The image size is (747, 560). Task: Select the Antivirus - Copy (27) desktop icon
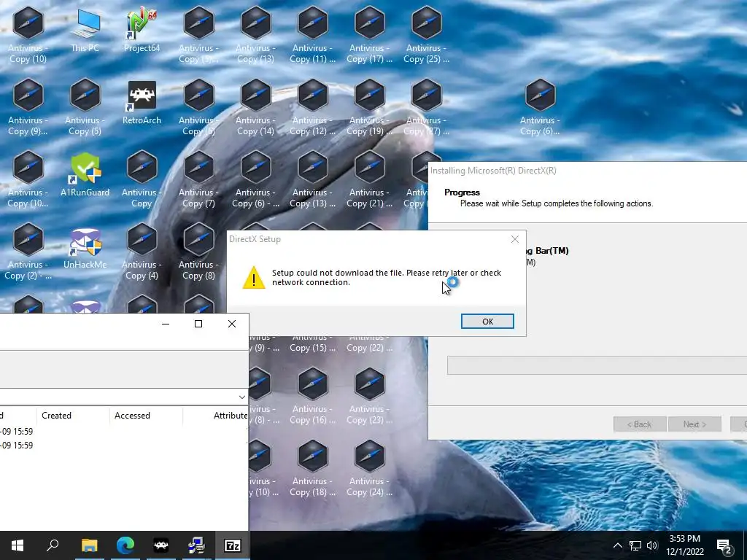click(x=426, y=108)
